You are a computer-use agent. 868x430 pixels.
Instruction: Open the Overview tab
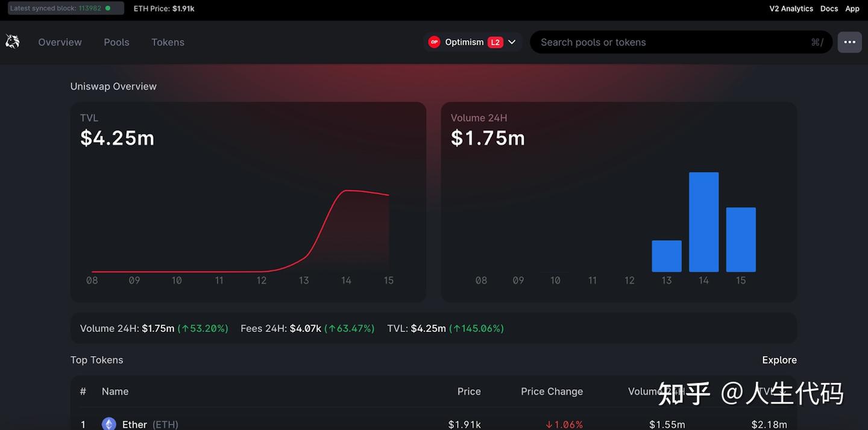[x=60, y=42]
